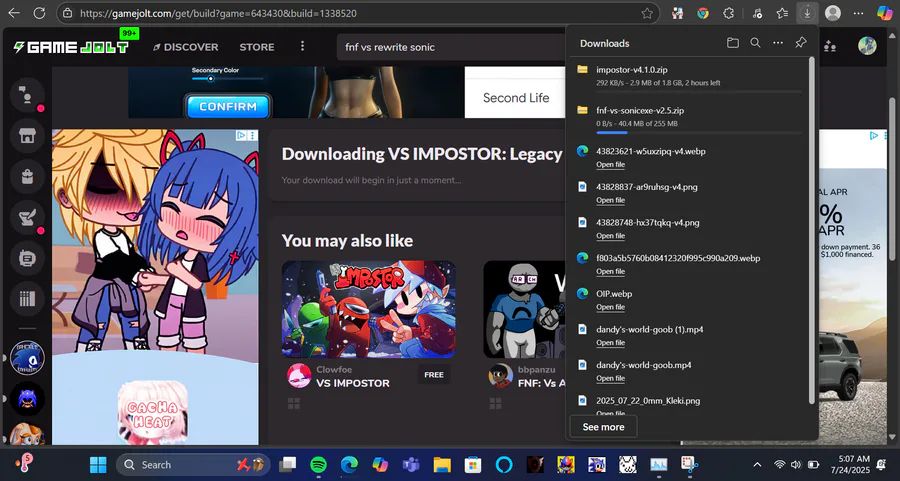Screen dimensions: 900x481
Task: Open ad options on Gacha ad
Action: pos(252,135)
